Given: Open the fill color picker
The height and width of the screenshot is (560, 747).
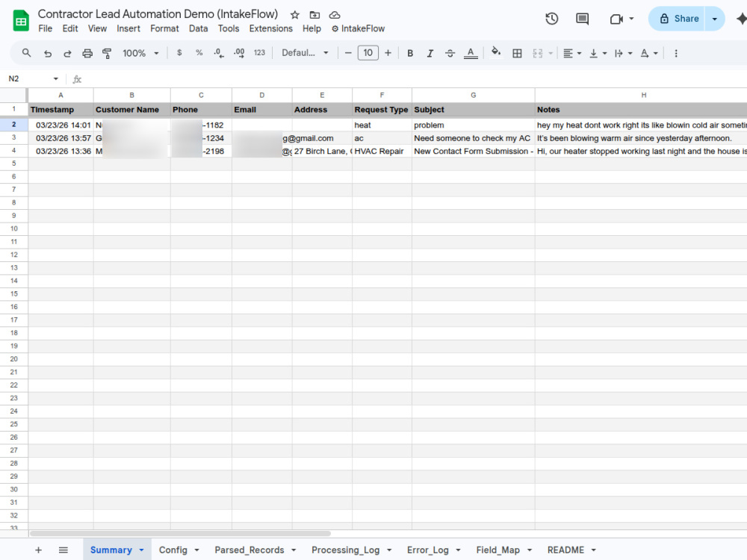Looking at the screenshot, I should click(496, 52).
